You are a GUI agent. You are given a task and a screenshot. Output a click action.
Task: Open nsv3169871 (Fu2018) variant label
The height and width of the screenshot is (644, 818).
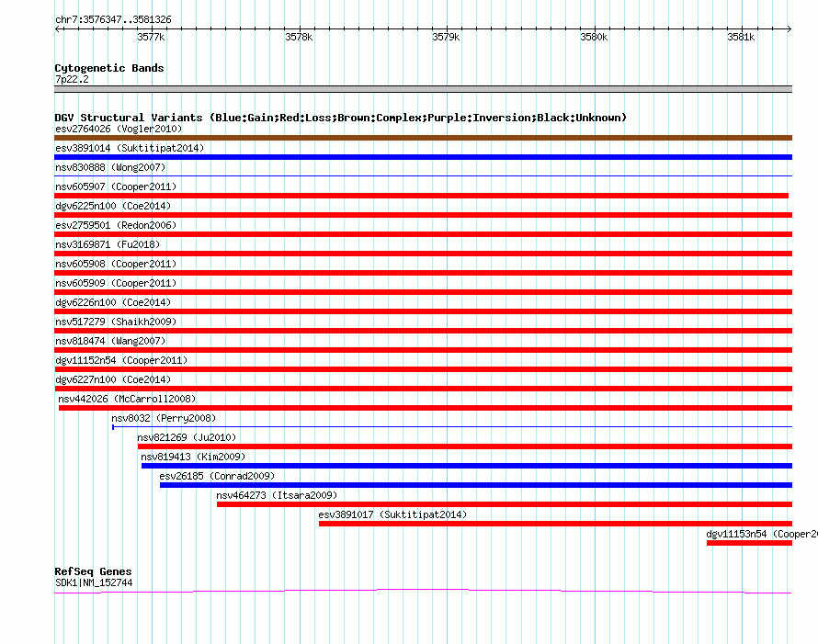click(108, 244)
